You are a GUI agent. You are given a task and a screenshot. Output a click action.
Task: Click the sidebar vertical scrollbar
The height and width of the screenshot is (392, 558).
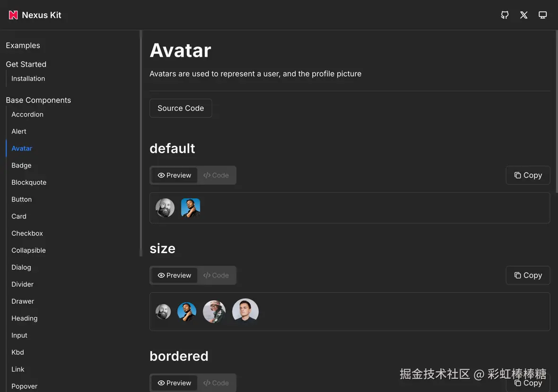point(141,142)
